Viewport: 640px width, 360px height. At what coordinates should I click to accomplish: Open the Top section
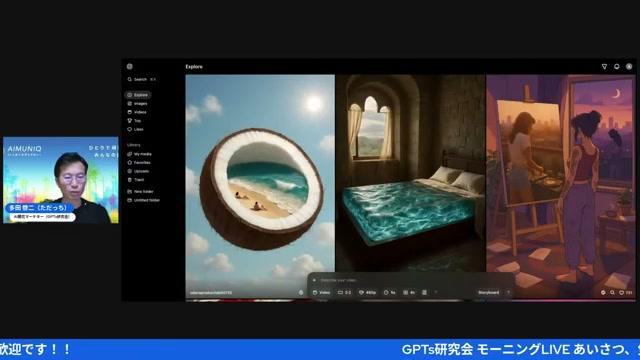[135, 121]
